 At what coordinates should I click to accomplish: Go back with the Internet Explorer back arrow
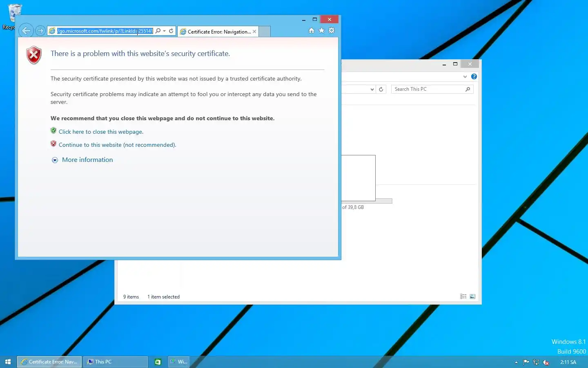tap(26, 31)
